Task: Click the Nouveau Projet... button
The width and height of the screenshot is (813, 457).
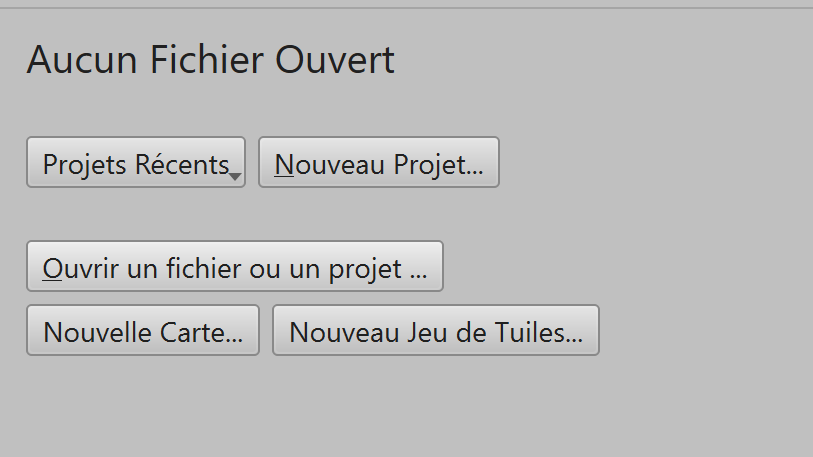Action: pyautogui.click(x=378, y=163)
